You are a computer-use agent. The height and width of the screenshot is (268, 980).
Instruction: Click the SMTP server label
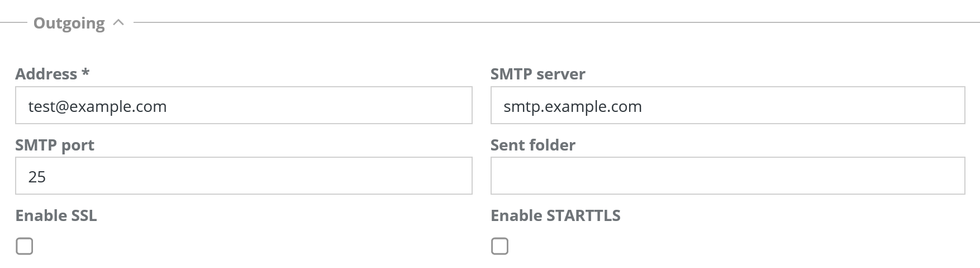(537, 74)
